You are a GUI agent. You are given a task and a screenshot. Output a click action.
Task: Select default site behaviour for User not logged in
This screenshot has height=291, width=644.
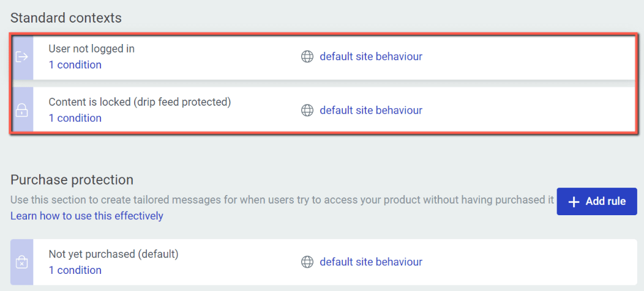(371, 57)
